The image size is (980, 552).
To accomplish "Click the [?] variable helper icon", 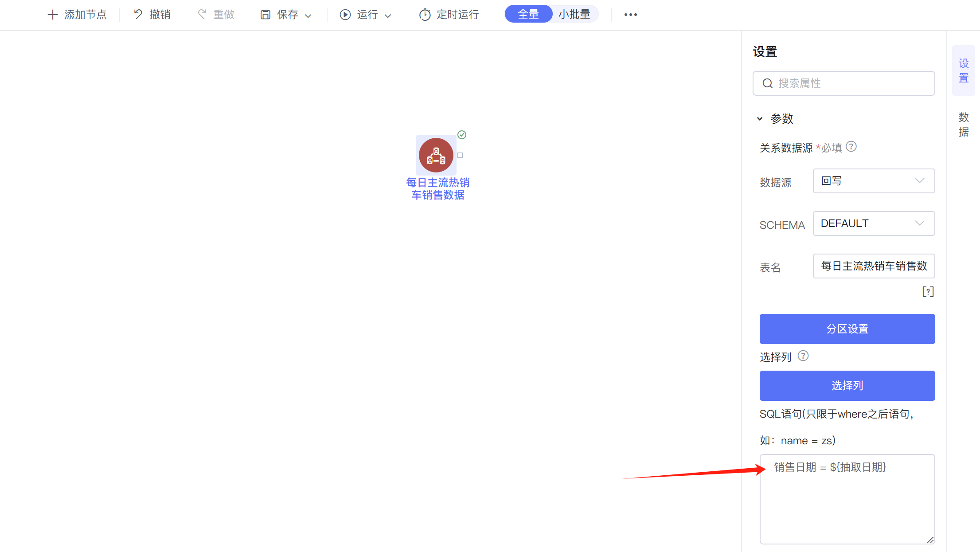I will click(928, 292).
